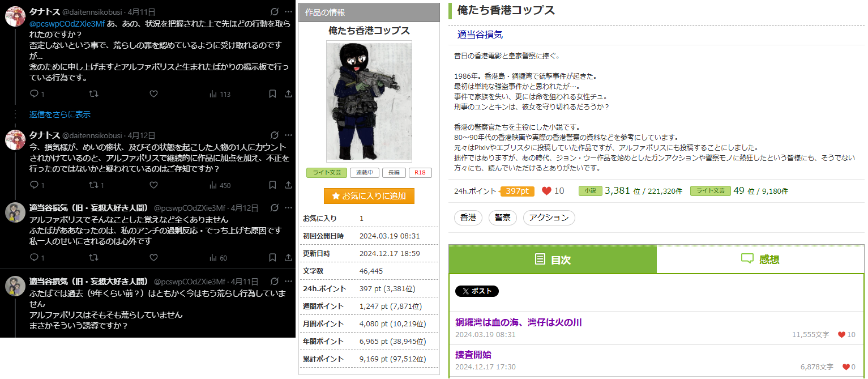Viewport: 868px width, 379px height.
Task: View analytics showing 450 views
Action: [x=220, y=185]
